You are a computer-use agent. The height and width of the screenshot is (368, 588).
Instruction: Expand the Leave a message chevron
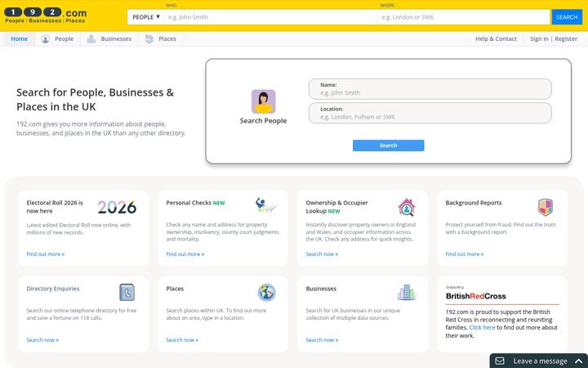(579, 361)
